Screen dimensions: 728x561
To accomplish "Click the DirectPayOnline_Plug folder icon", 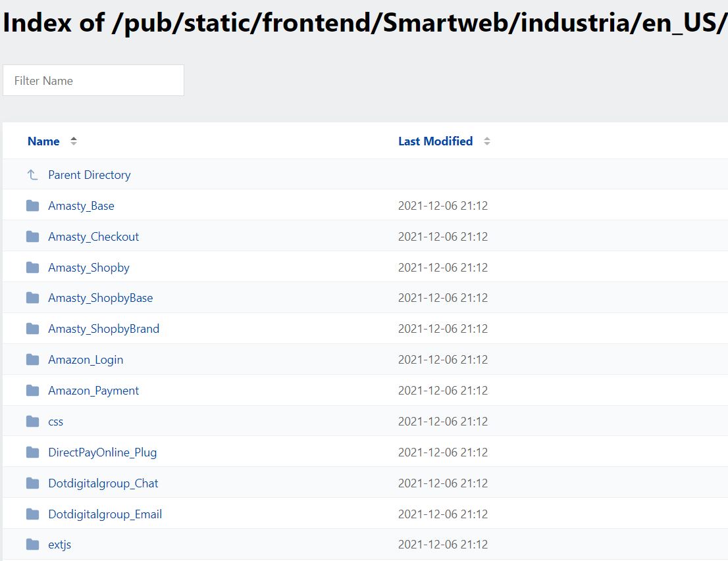I will [32, 452].
